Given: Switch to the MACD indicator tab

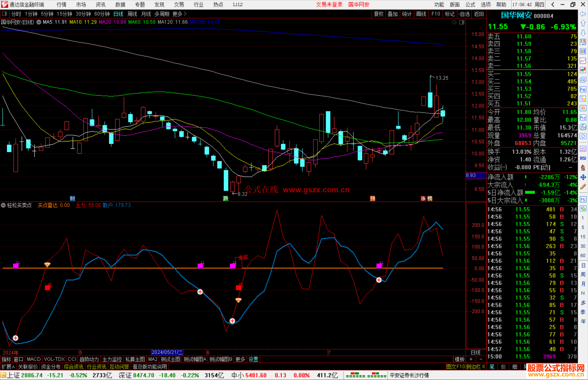Looking at the screenshot, I should [33, 359].
